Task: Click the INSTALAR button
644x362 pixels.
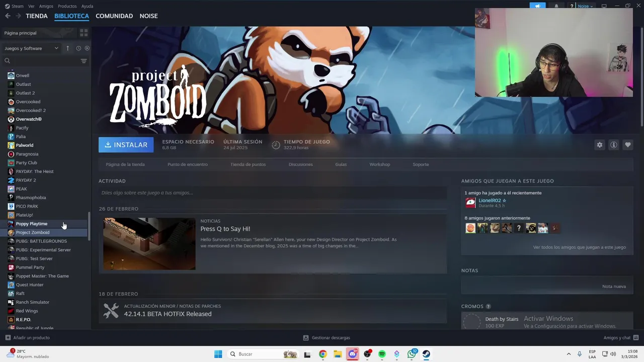Action: coord(126,145)
